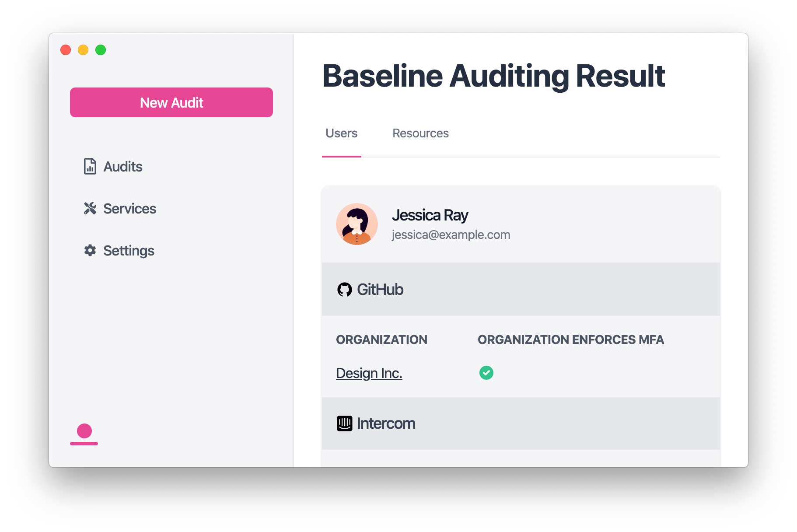Open the pink user profile icon
Screen dimensions: 797x532
84,434
